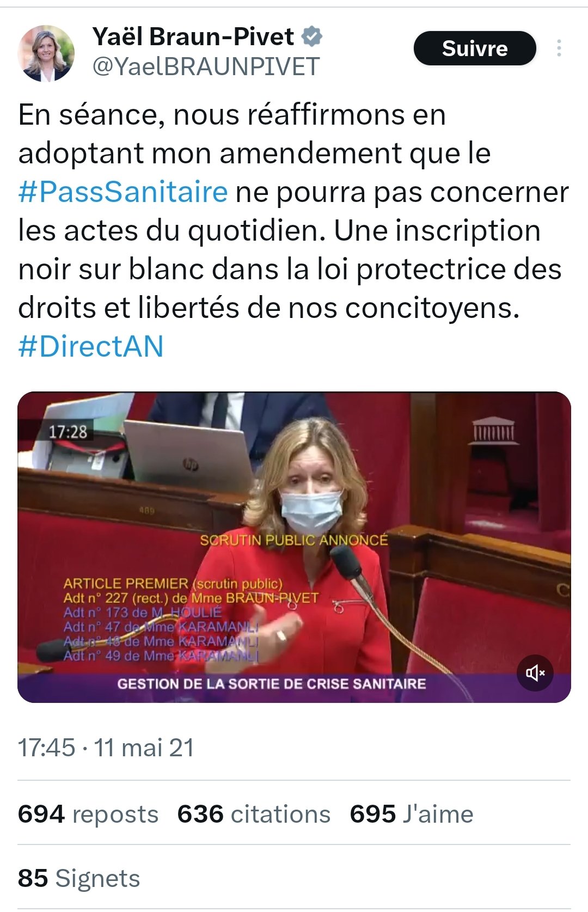Click the 17:28 video time badge

[68, 432]
